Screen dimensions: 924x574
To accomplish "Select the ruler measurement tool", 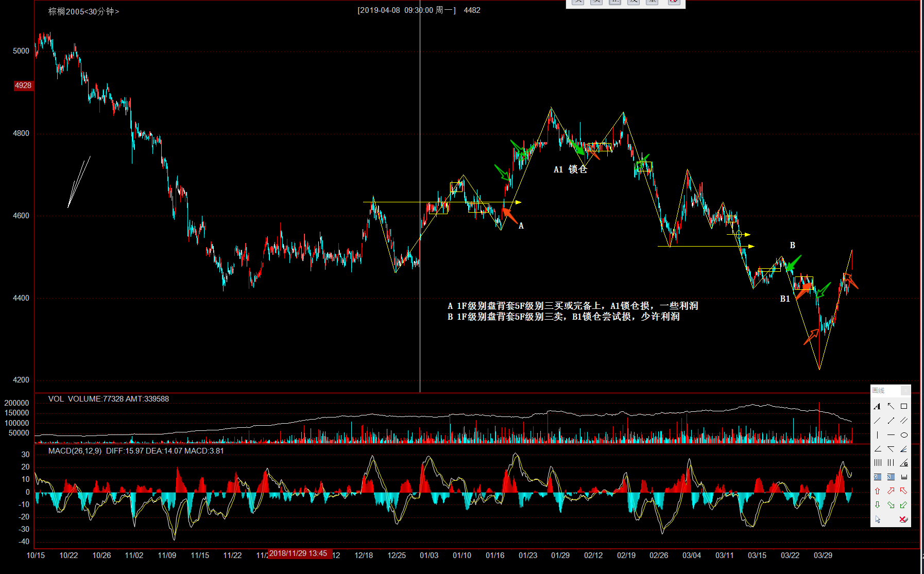I will point(904,477).
